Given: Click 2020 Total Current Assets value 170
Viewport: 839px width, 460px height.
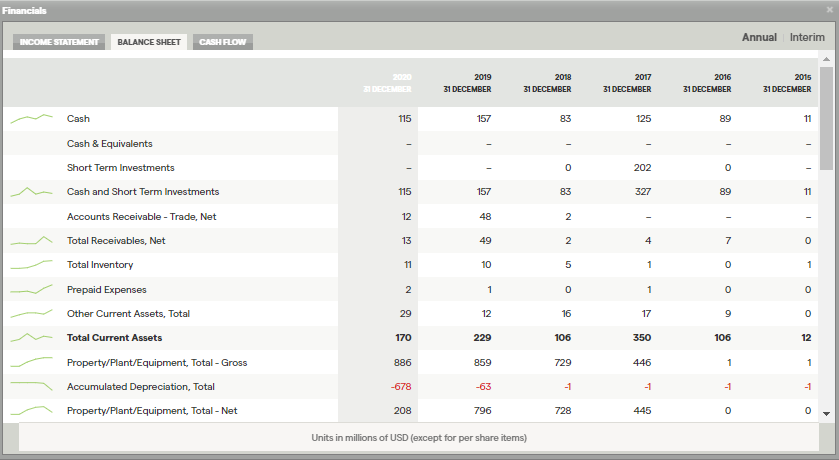Looking at the screenshot, I should coord(403,338).
